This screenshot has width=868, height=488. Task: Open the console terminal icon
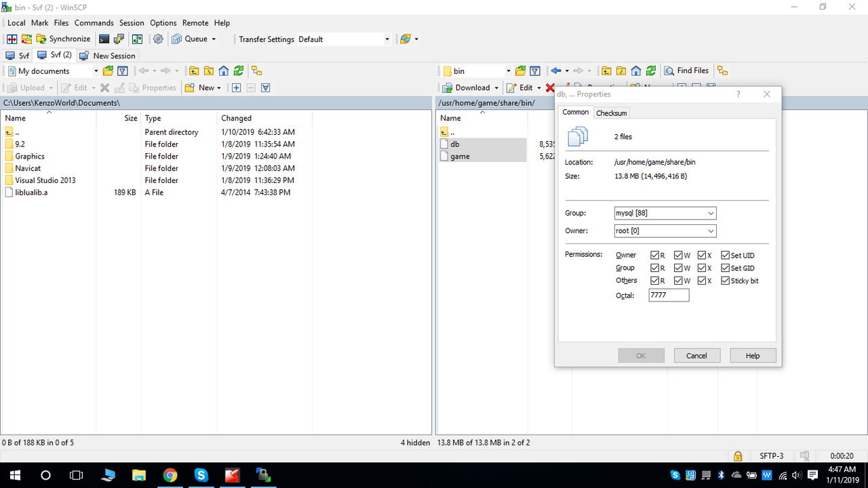pos(104,39)
